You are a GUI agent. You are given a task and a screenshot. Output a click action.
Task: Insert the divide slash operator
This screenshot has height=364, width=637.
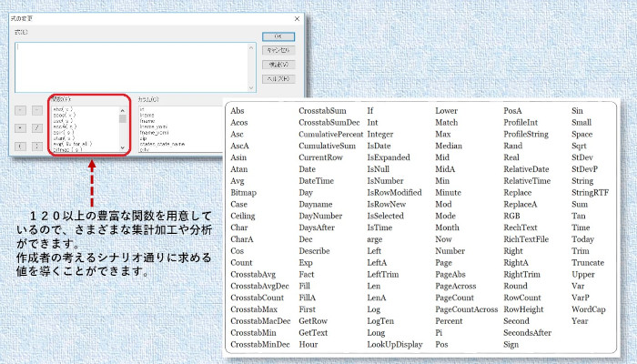point(37,127)
